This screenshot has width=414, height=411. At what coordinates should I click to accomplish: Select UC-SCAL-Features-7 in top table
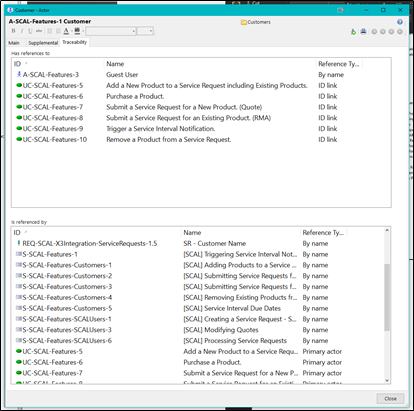point(201,107)
